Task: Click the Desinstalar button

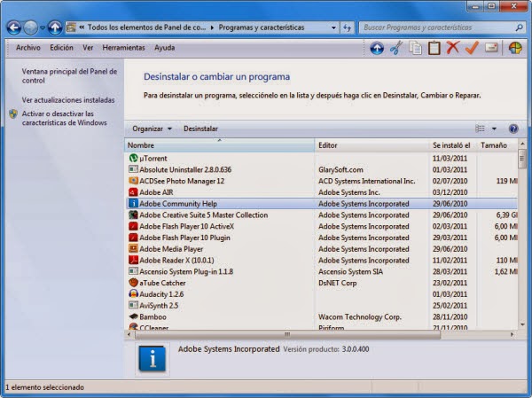Action: (200, 129)
